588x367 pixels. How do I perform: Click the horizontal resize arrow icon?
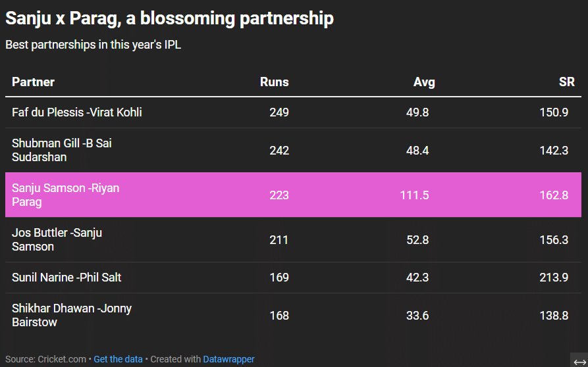coord(579,362)
